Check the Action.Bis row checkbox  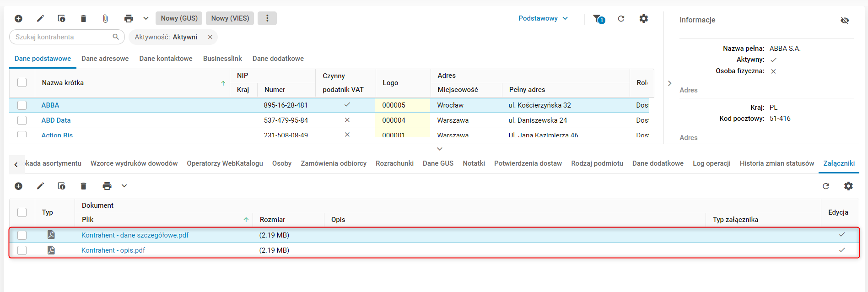(22, 135)
